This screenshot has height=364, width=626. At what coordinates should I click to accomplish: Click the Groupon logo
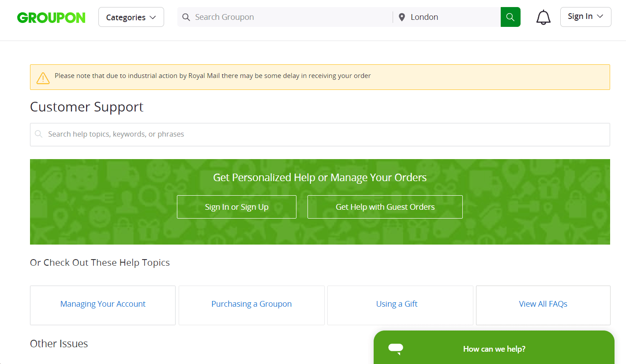click(x=51, y=17)
